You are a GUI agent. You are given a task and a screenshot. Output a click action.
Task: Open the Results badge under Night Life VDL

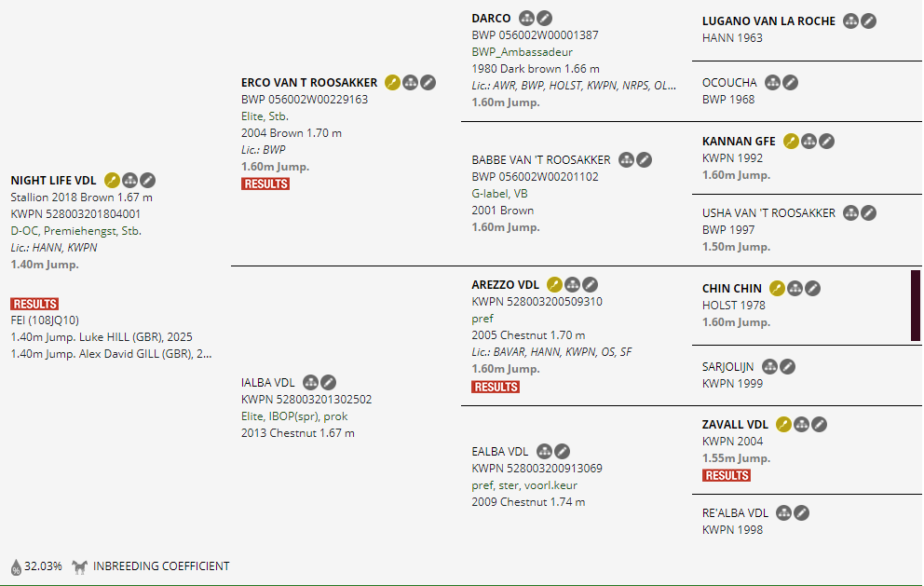point(34,304)
